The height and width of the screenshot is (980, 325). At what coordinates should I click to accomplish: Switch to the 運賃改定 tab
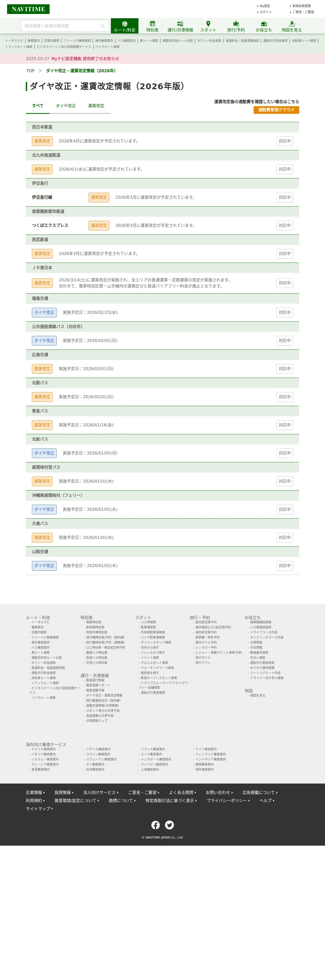(96, 106)
